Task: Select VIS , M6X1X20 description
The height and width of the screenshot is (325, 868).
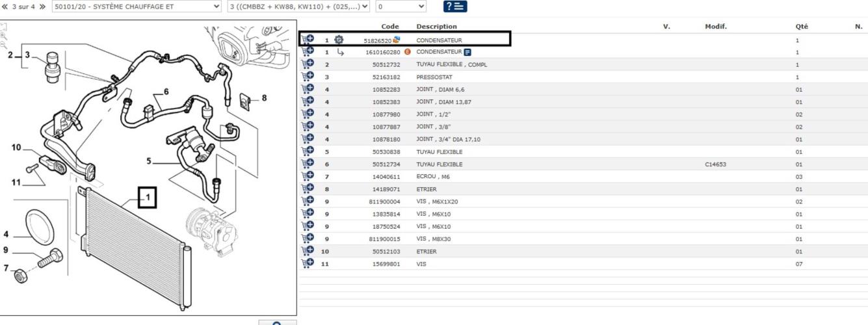Action: coord(436,201)
